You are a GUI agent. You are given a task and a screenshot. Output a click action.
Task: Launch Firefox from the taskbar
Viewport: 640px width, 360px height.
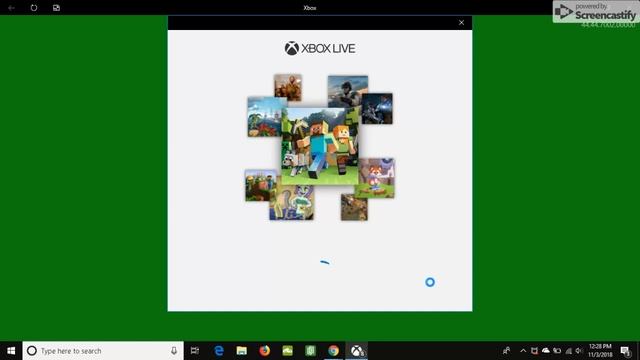point(264,351)
